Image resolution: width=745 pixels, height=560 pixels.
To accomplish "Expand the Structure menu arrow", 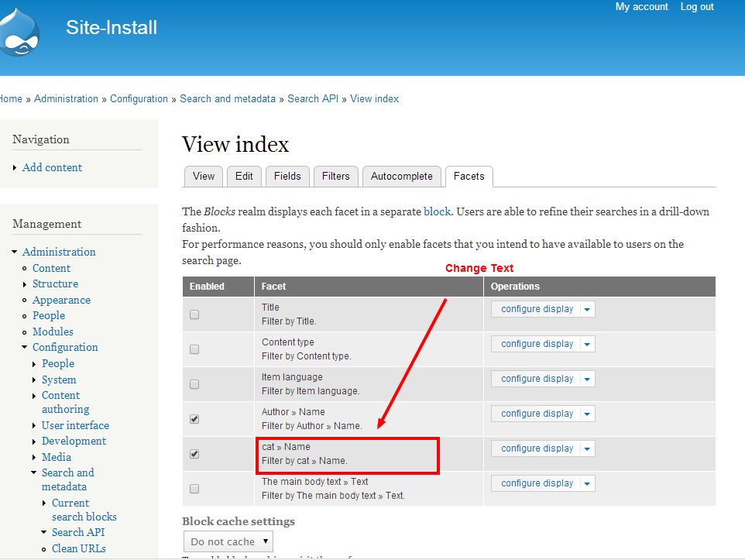I will click(25, 284).
